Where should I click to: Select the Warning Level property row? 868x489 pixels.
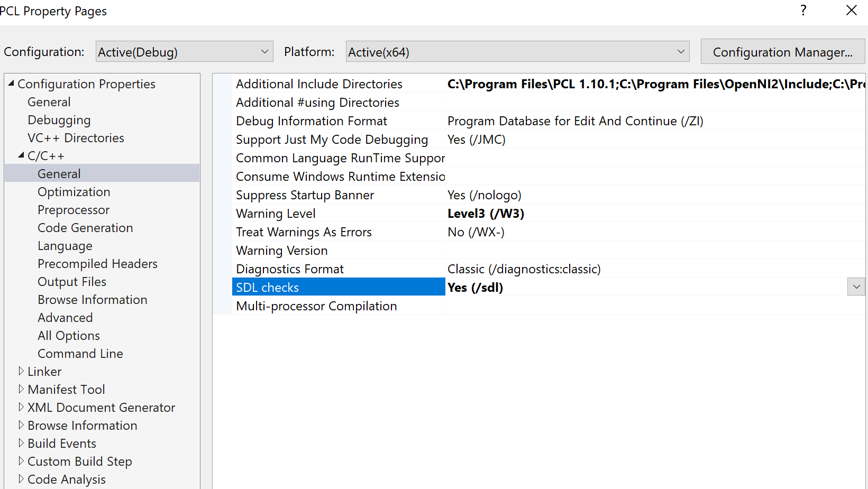(276, 213)
